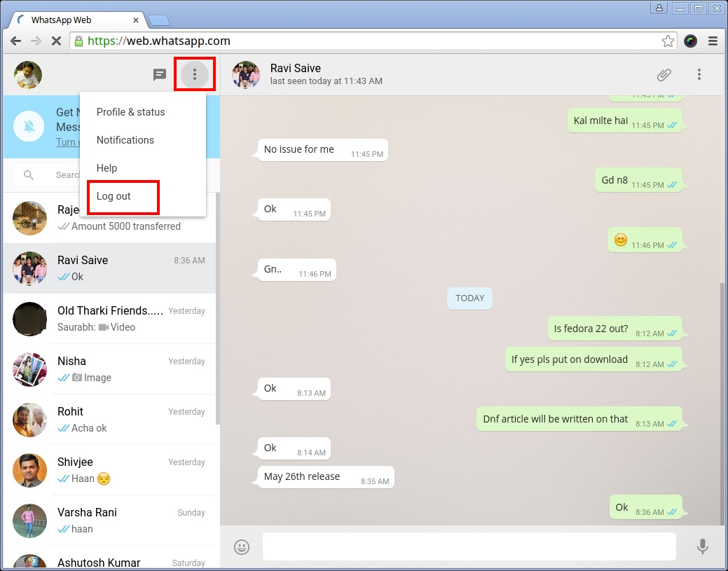
Task: Click Shivjee's avatar in chat list
Action: pyautogui.click(x=29, y=470)
